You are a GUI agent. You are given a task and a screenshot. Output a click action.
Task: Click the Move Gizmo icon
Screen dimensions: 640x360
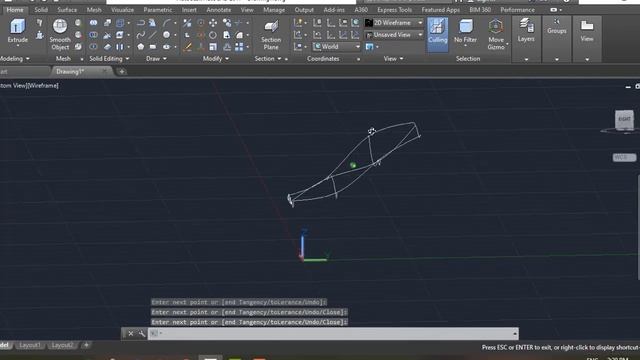point(496,27)
